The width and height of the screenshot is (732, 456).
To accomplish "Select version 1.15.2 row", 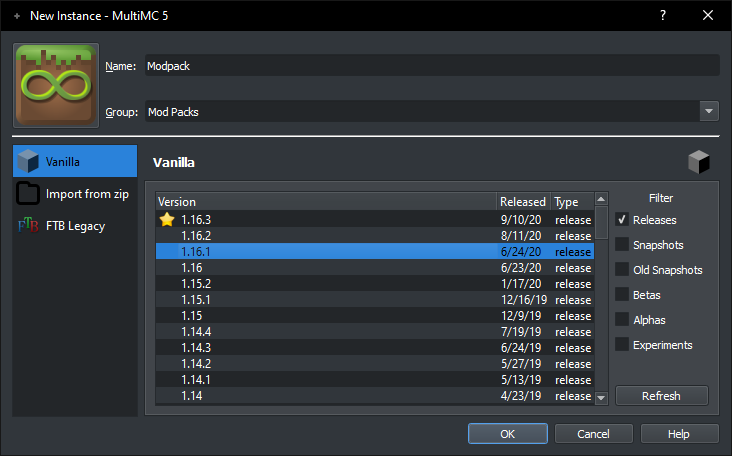I will point(375,283).
